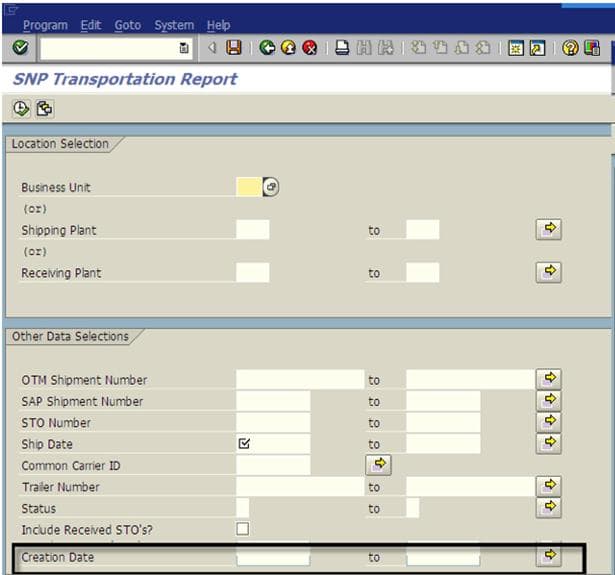This screenshot has width=615, height=575.
Task: Open the System menu
Action: coord(174,25)
